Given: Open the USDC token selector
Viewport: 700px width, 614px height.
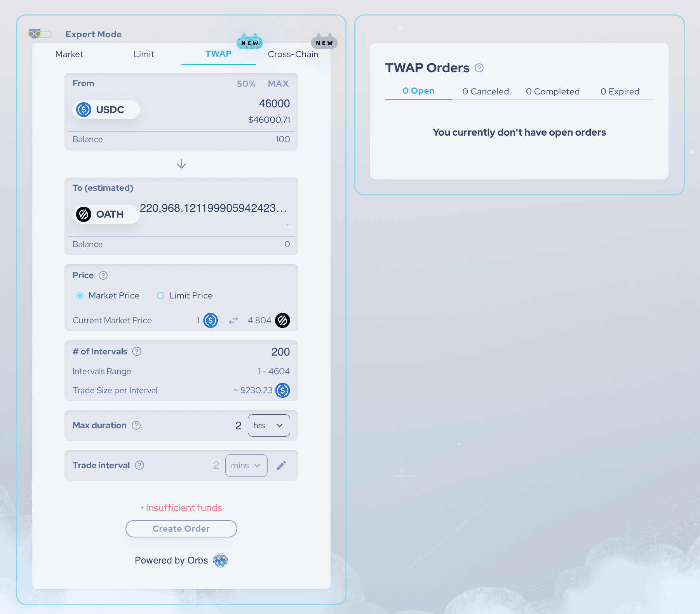Looking at the screenshot, I should point(106,110).
